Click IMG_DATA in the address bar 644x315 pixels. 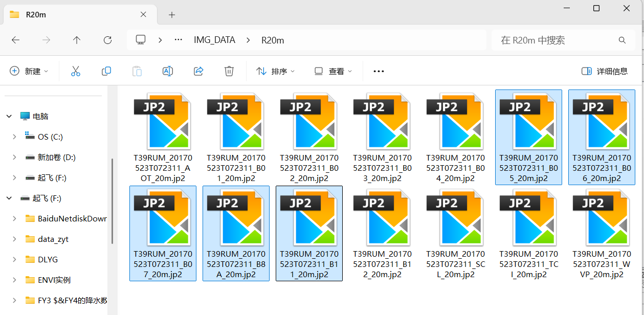click(214, 40)
